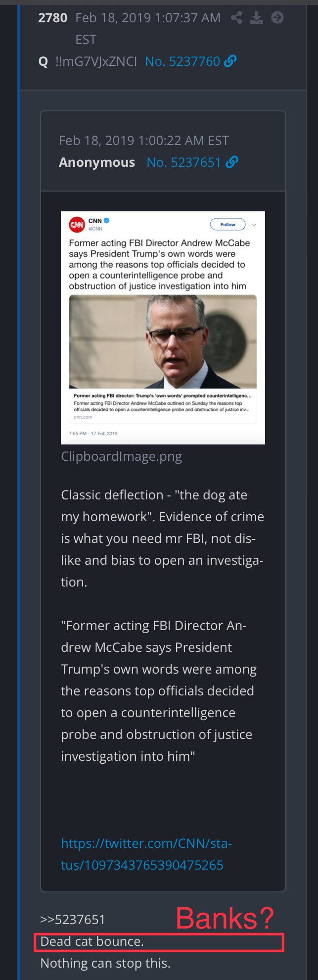Click chain link icon beside No. 5237760

click(x=230, y=61)
